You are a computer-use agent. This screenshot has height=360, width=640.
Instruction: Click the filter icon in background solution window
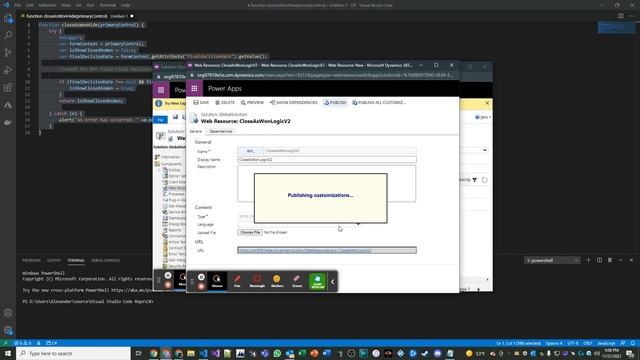point(475,180)
